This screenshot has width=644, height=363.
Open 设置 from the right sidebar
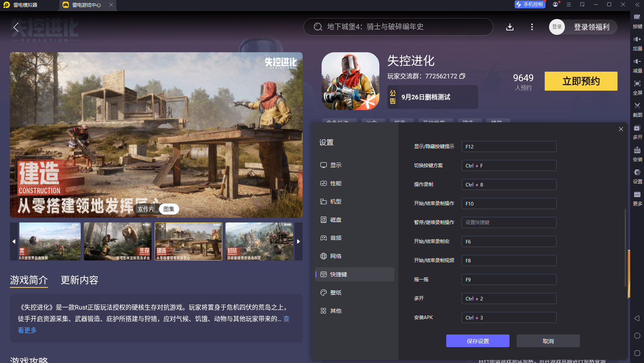tap(637, 176)
